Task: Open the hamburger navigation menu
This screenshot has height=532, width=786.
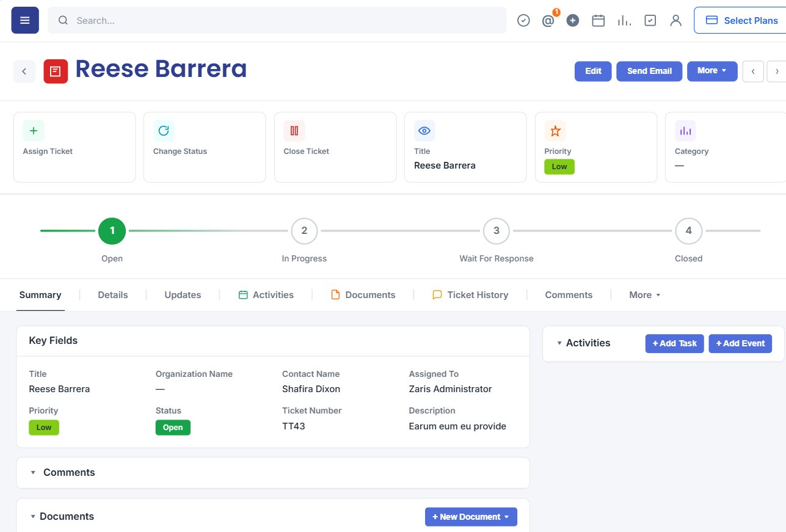Action: (25, 20)
